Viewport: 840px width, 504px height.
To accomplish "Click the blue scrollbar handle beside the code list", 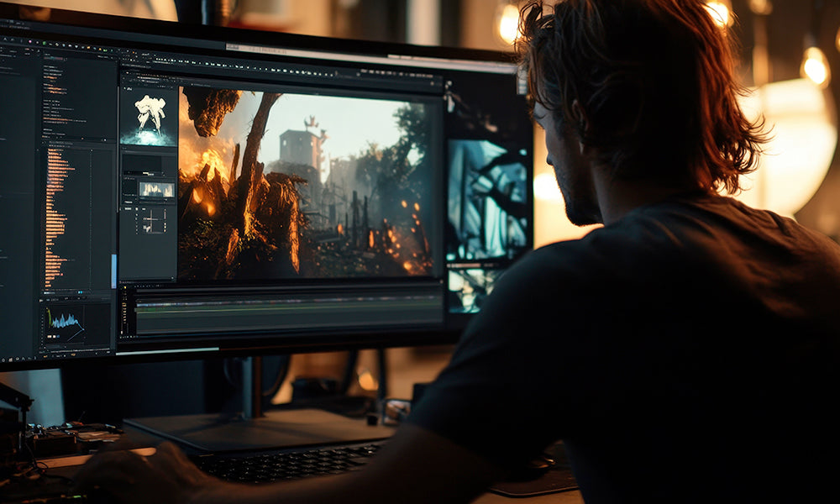I will (113, 270).
